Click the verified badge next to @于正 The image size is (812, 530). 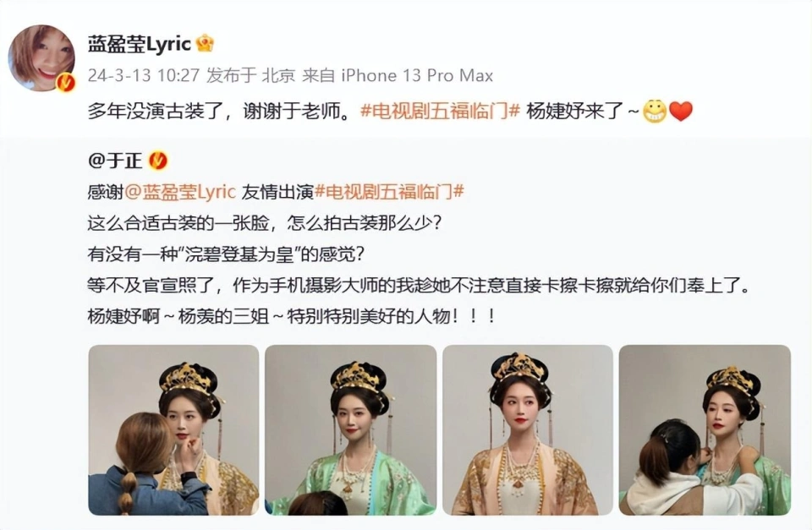pyautogui.click(x=158, y=161)
